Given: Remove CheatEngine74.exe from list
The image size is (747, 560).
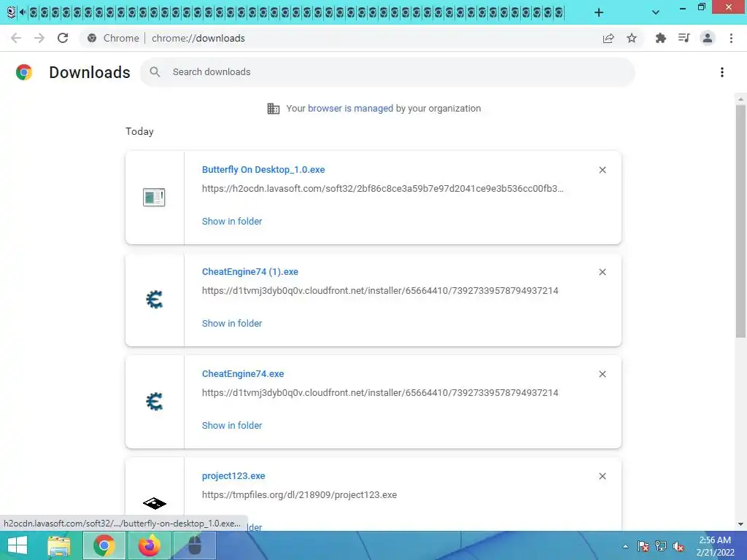Looking at the screenshot, I should click(602, 374).
